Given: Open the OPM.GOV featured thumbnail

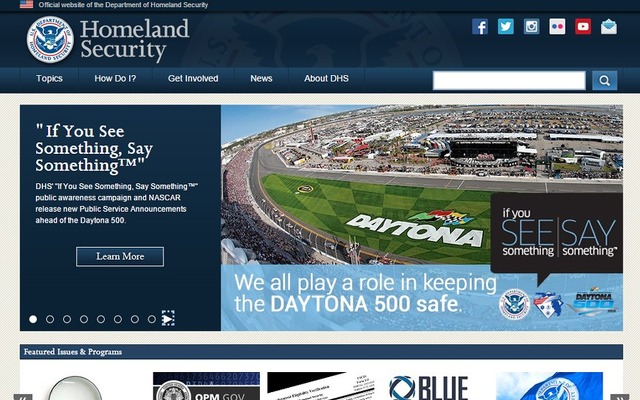Looking at the screenshot, I should click(x=206, y=386).
